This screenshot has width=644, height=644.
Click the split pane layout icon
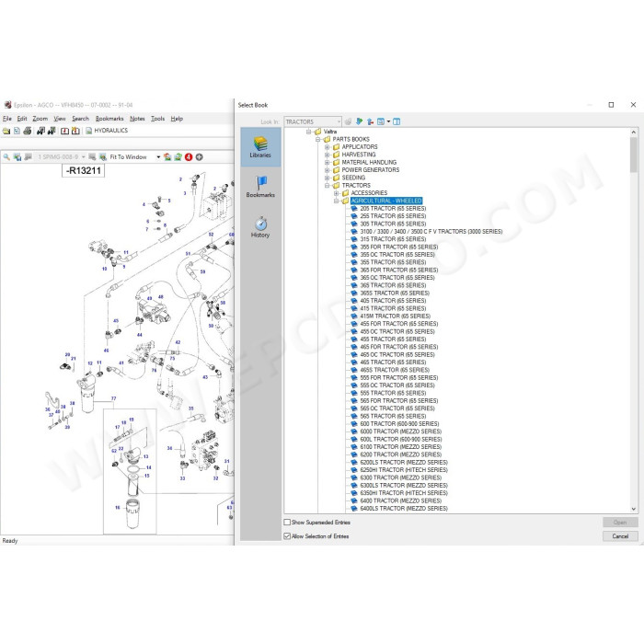[x=397, y=121]
